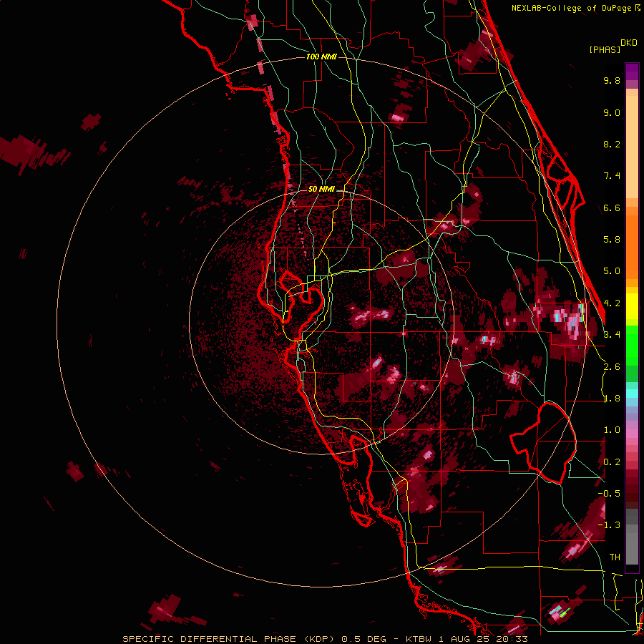This screenshot has height=644, width=644.
Task: Click the 0.2 scale value
Action: 612,462
